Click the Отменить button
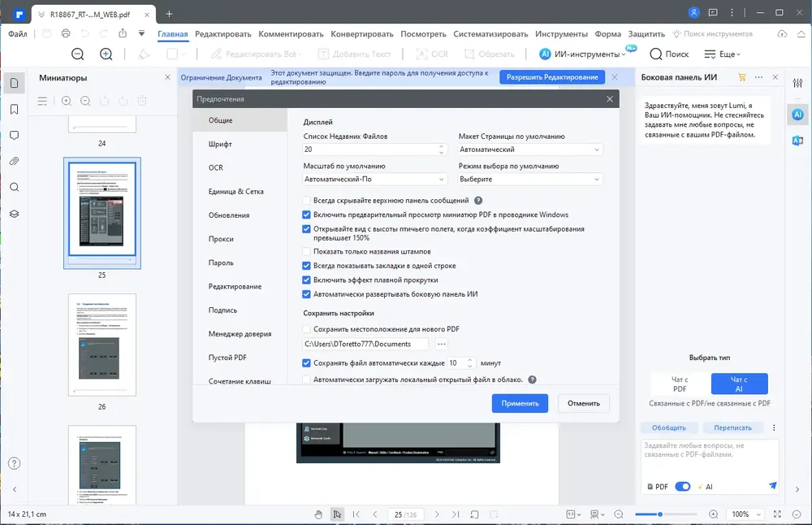This screenshot has width=812, height=525. [584, 403]
